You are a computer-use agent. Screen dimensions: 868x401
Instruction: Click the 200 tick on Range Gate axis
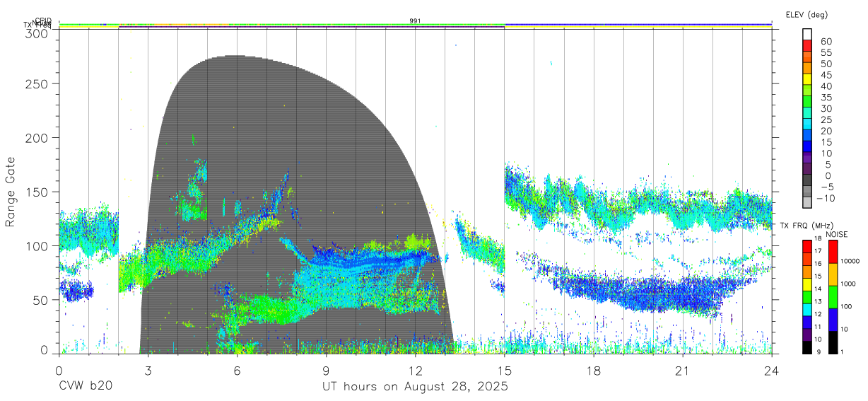tap(36, 137)
